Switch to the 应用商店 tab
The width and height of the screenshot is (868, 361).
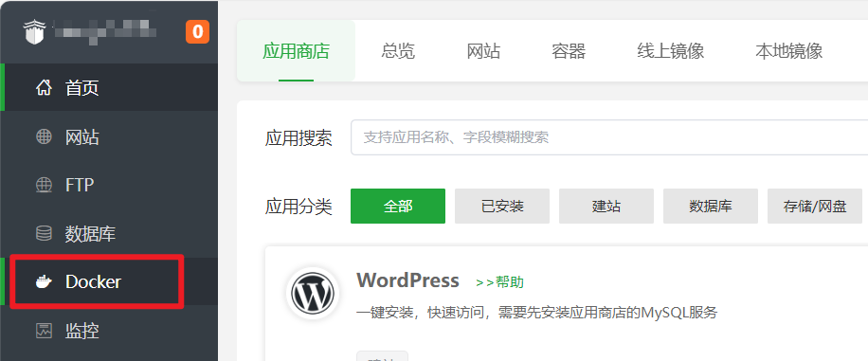point(297,51)
